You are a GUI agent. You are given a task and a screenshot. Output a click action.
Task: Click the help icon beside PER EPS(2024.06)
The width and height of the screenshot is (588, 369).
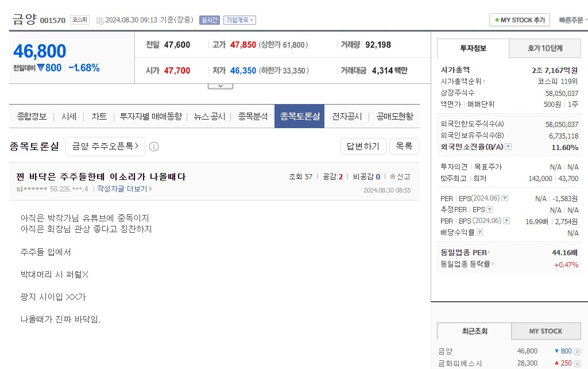[x=505, y=198]
